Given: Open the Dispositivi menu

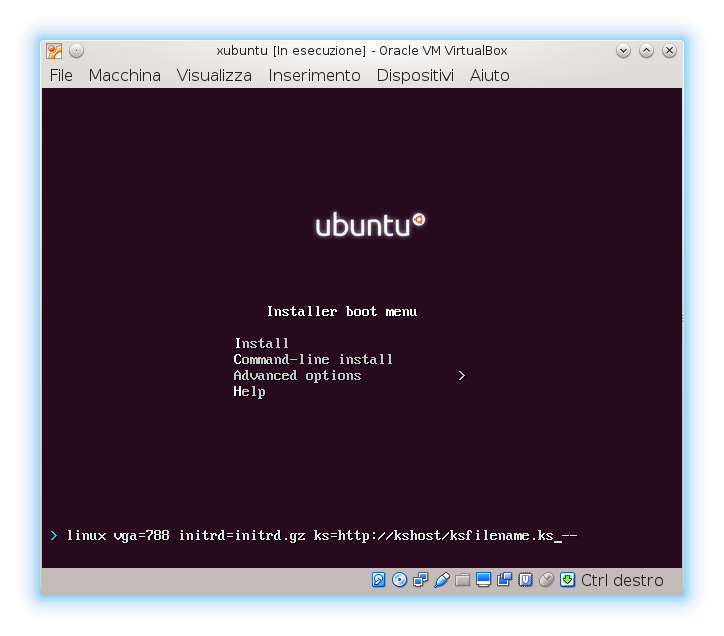Looking at the screenshot, I should 415,75.
